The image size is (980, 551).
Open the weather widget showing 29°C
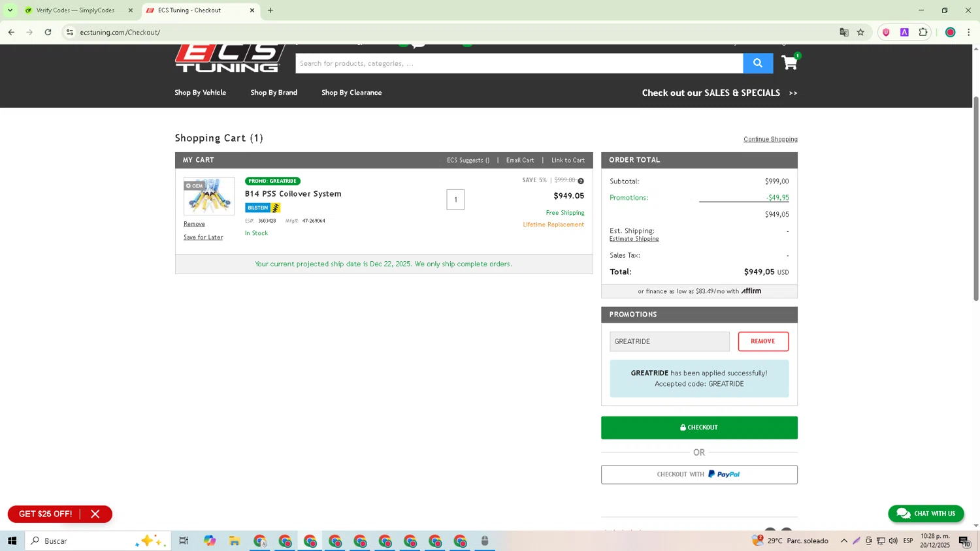point(790,541)
